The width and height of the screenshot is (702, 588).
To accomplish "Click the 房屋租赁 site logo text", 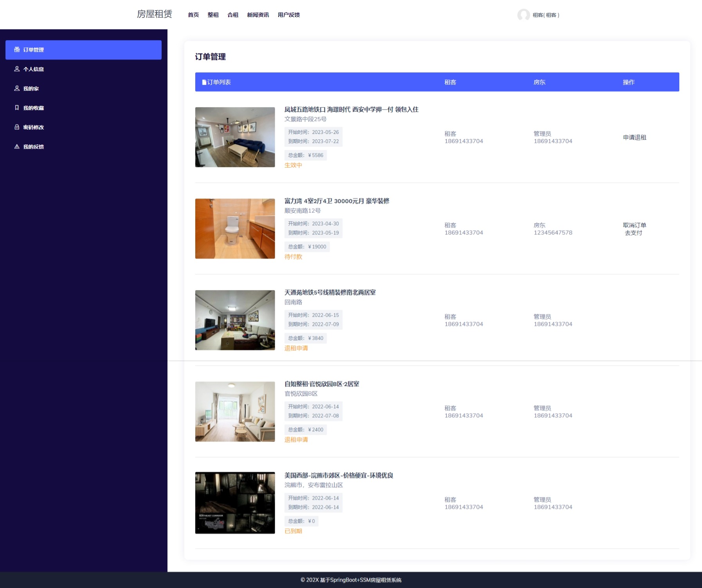I will tap(155, 14).
